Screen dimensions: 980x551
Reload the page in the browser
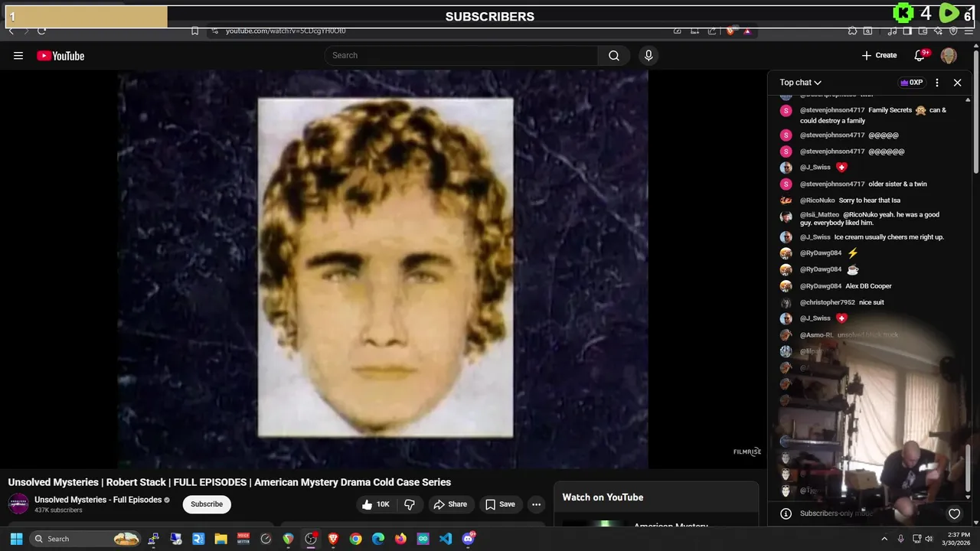(x=41, y=31)
